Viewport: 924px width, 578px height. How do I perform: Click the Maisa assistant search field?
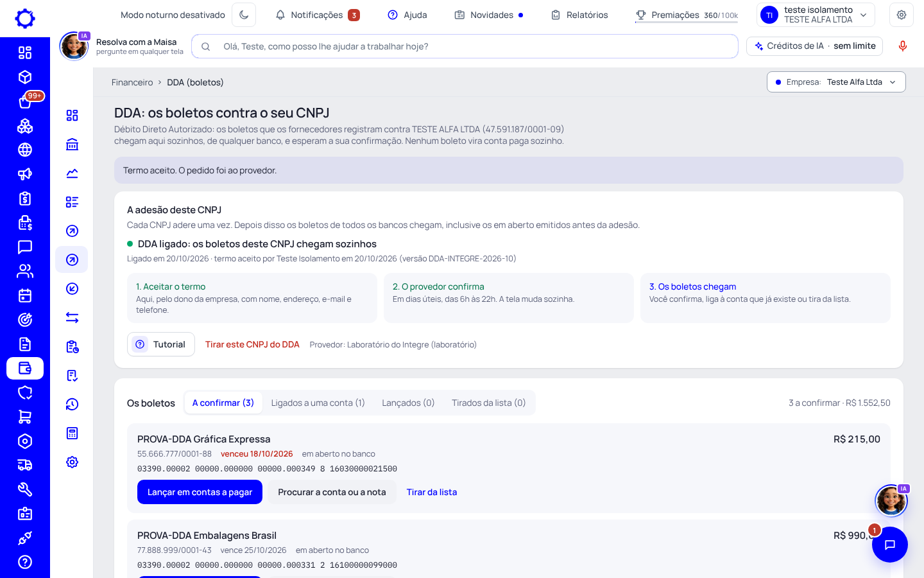click(465, 46)
